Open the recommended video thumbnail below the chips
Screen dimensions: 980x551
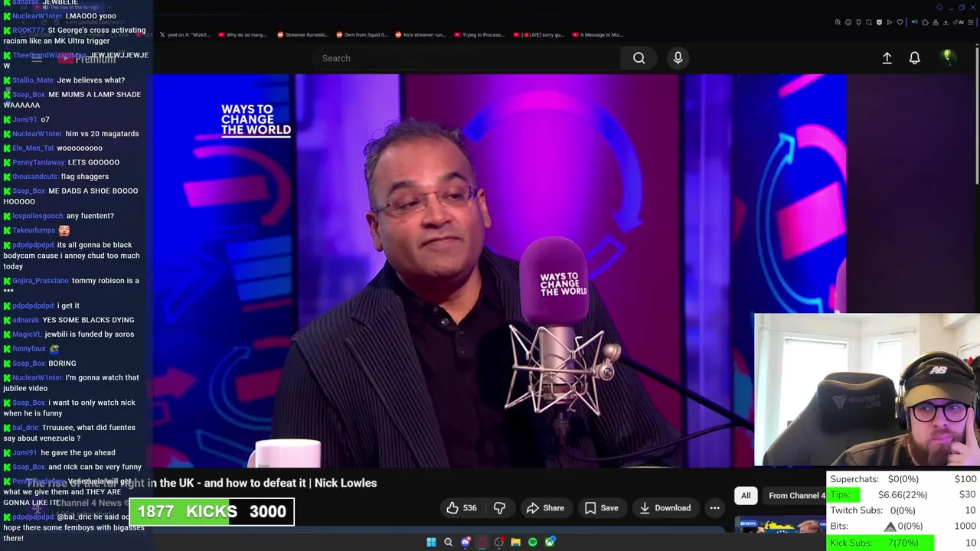tap(779, 525)
